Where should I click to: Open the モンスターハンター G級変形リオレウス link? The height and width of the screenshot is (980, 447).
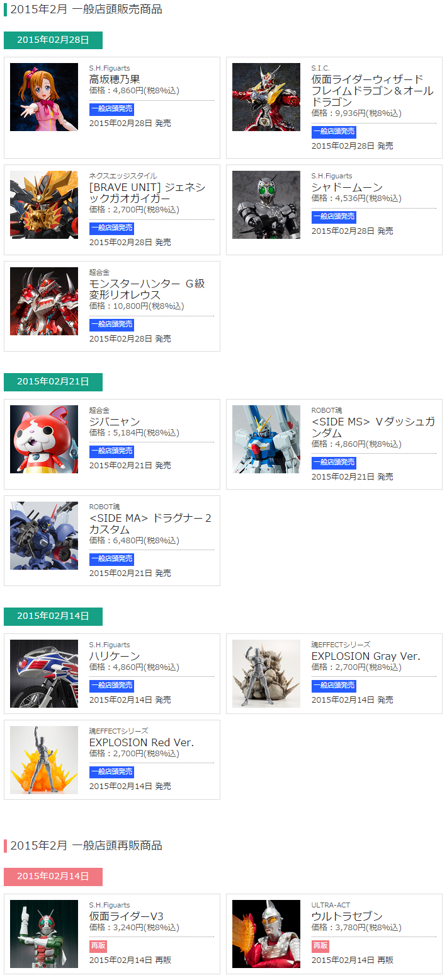click(147, 289)
